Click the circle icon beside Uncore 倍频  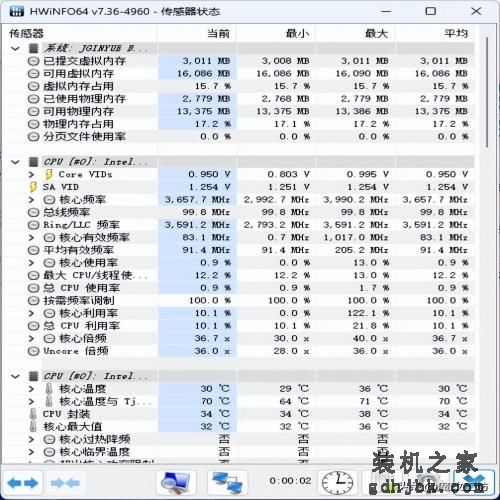click(33, 351)
